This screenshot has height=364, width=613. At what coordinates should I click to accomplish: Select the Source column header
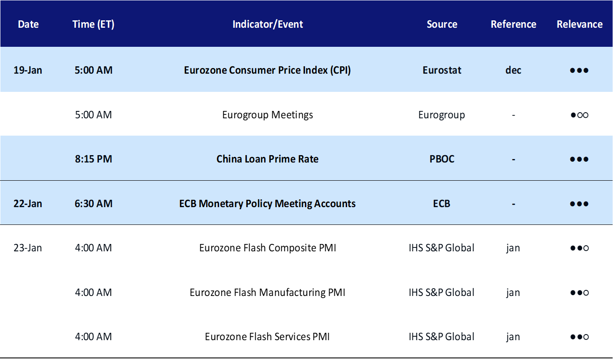tap(442, 24)
